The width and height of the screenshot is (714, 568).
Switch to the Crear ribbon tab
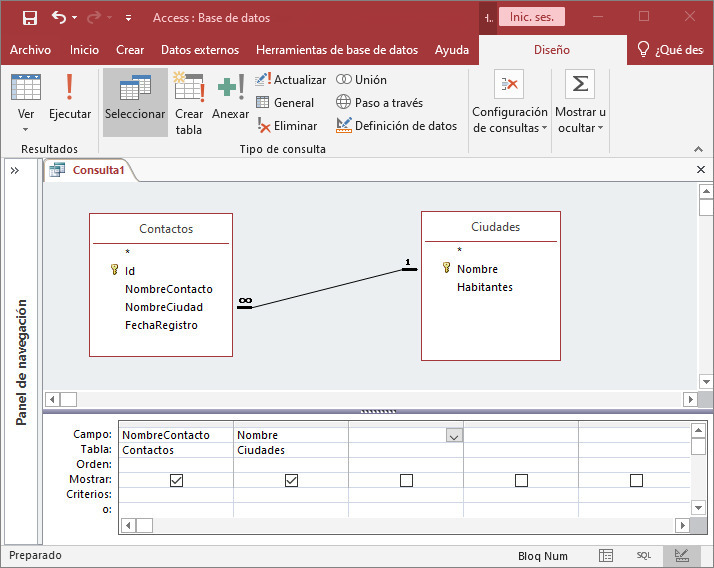130,50
